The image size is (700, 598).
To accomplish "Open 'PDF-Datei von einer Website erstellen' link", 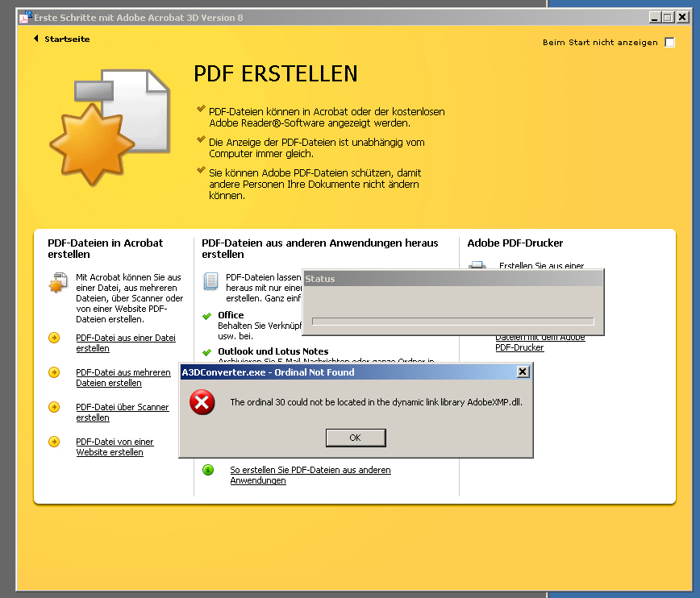I will click(x=115, y=446).
